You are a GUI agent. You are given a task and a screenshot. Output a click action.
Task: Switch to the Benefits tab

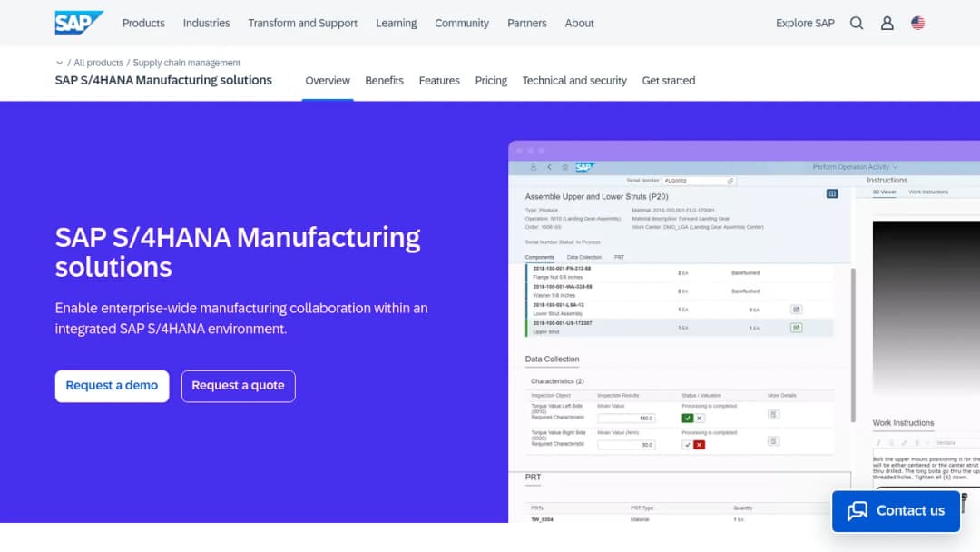(x=385, y=81)
